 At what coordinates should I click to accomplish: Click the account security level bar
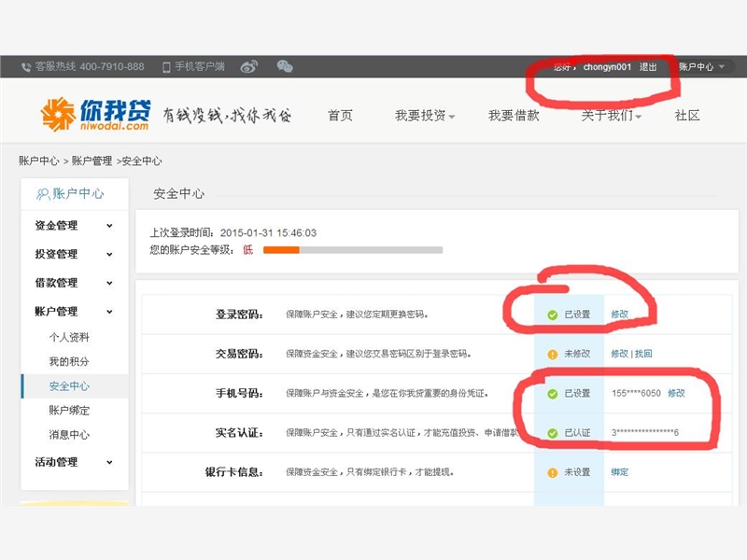pos(352,250)
